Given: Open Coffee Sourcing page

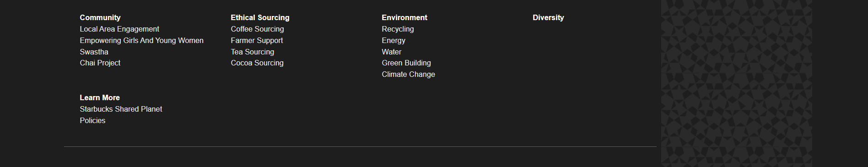Looking at the screenshot, I should tap(257, 29).
